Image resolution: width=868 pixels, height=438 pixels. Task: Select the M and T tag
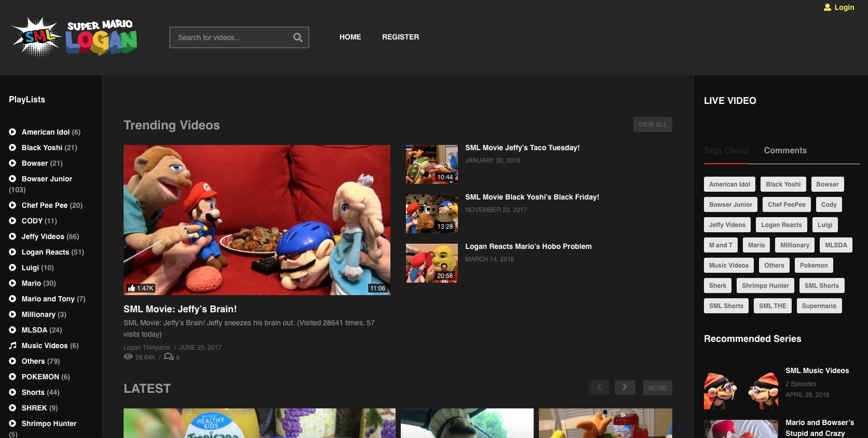coord(721,245)
